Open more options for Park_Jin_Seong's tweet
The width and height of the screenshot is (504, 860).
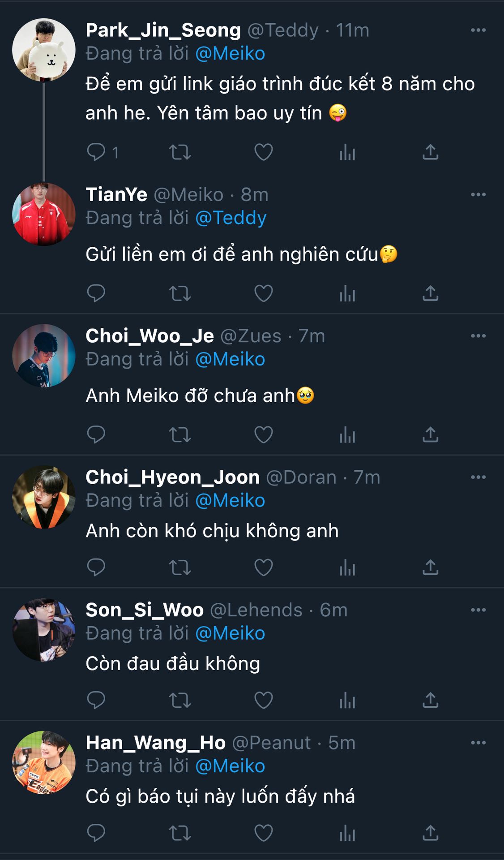point(478,30)
